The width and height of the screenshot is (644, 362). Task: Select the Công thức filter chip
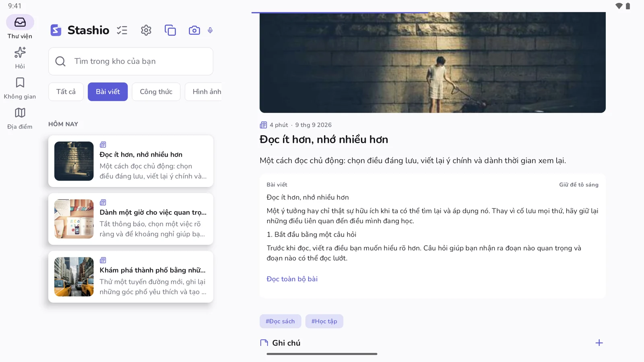156,92
